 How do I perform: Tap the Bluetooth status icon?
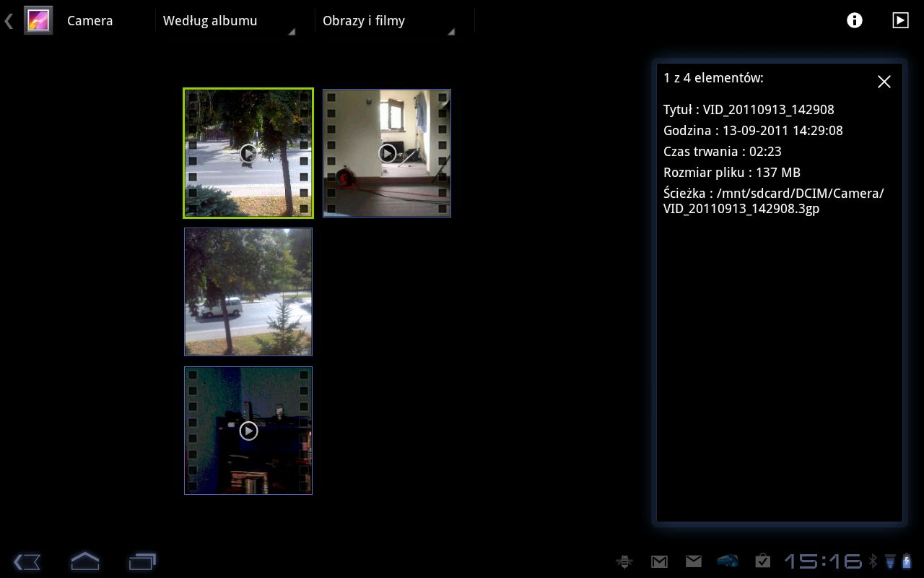(x=873, y=561)
